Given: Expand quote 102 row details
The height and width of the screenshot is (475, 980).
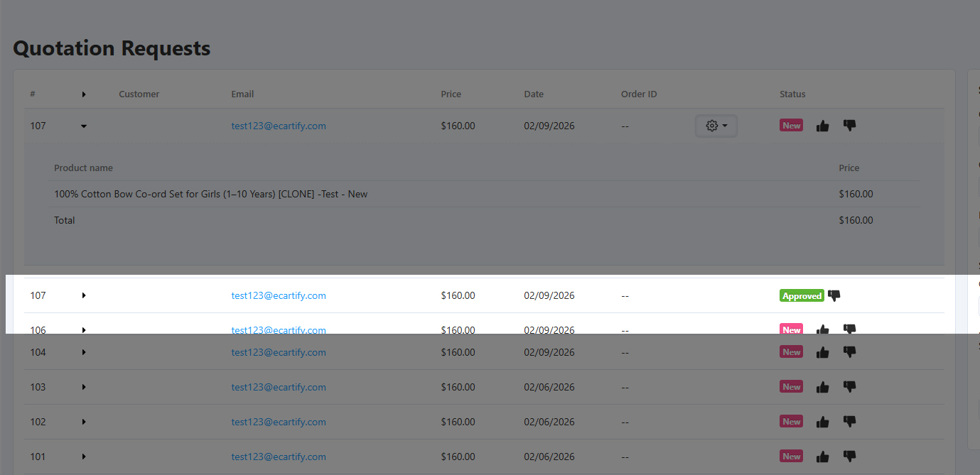Looking at the screenshot, I should (x=84, y=422).
